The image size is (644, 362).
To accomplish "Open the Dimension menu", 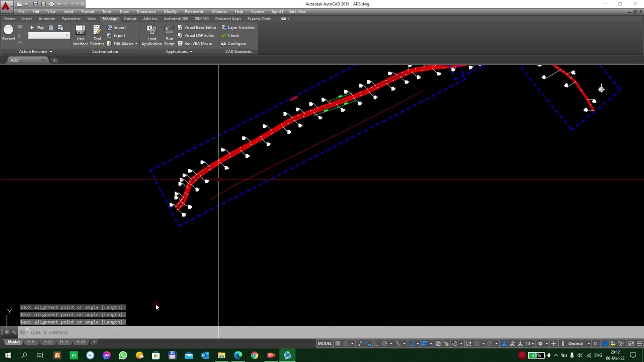I will (x=146, y=12).
